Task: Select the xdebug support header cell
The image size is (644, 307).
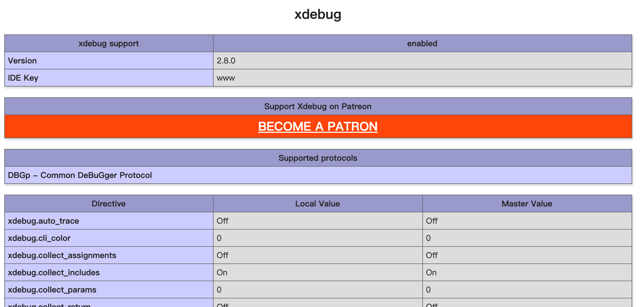Action: pyautogui.click(x=109, y=43)
